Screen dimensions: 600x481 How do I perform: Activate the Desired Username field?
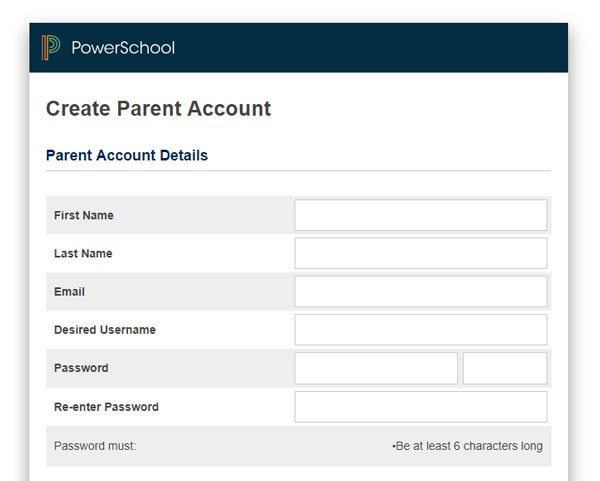click(x=421, y=329)
